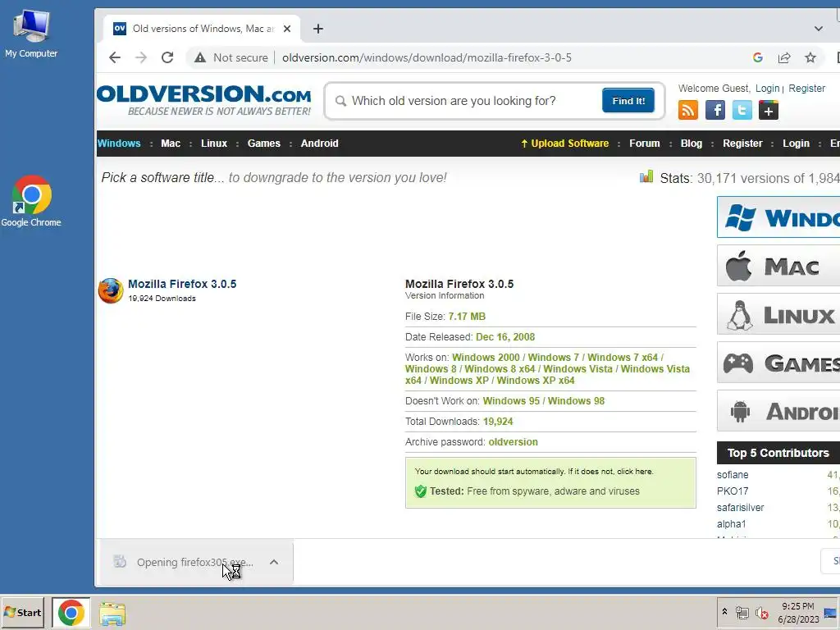This screenshot has width=840, height=630.
Task: Open contributor sofiane's profile
Action: [733, 475]
